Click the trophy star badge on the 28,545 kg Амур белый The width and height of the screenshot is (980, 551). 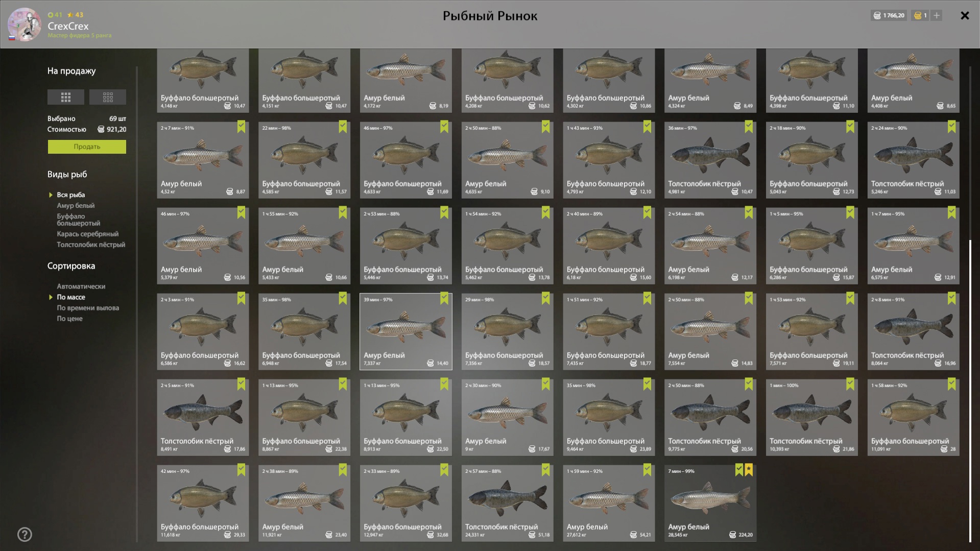pos(749,470)
